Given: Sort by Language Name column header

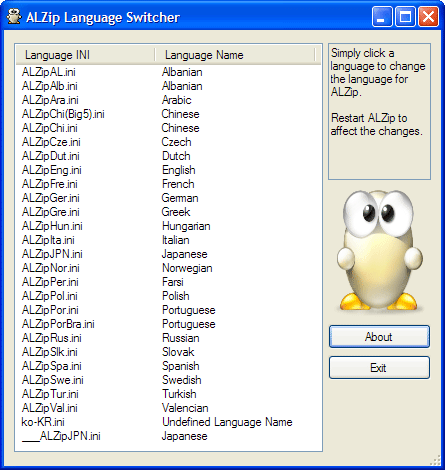Looking at the screenshot, I should click(235, 55).
